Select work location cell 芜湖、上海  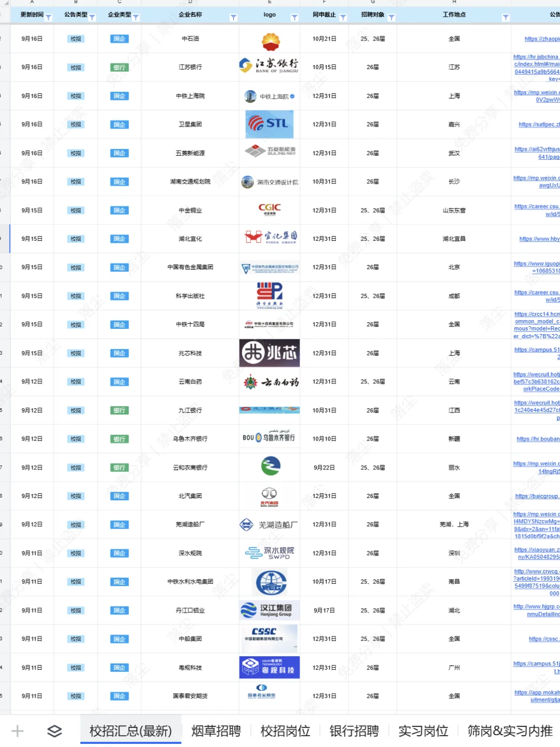coord(454,524)
